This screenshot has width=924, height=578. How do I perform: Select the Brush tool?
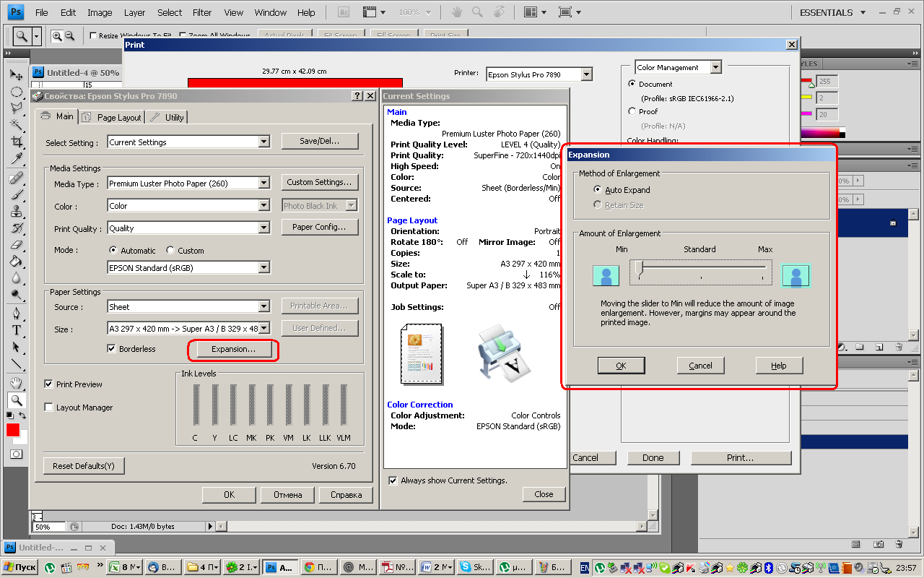(16, 195)
